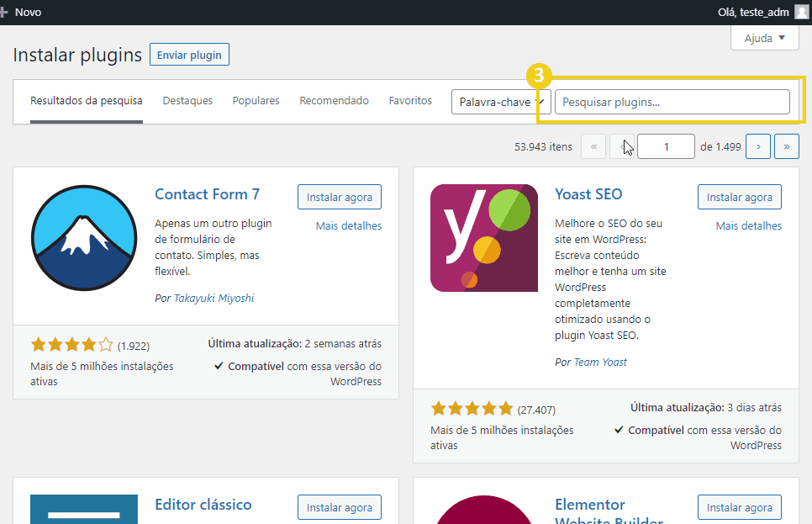Click Yoast SEO's Compatível com essa versão text

(698, 437)
